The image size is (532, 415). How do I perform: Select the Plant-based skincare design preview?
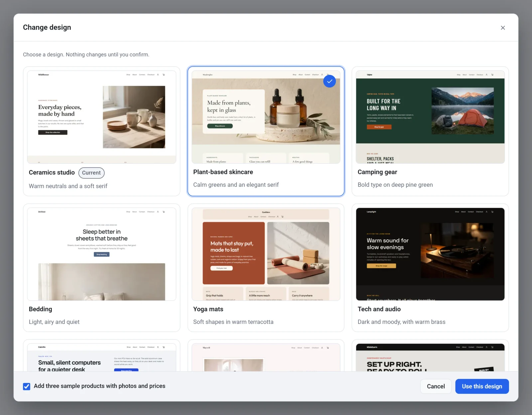[266, 117]
